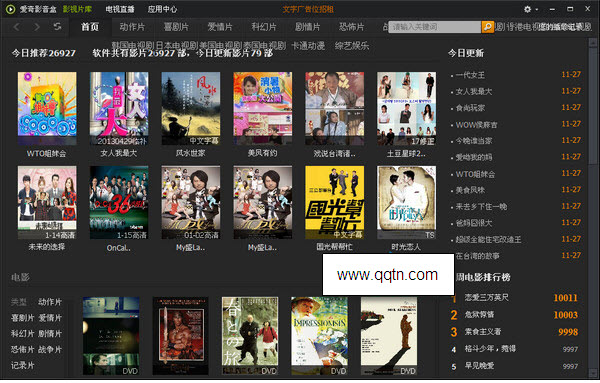Click WOW侯麻吉 in today's updates

coord(476,124)
